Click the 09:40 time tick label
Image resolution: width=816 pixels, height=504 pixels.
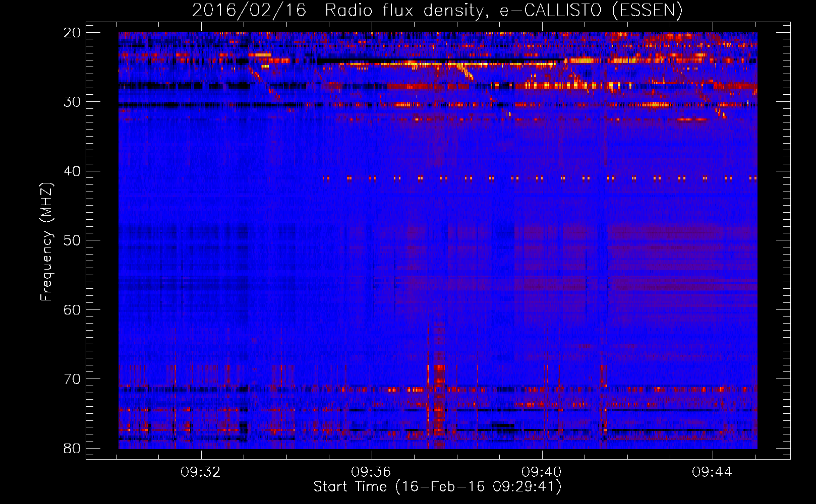(x=542, y=472)
